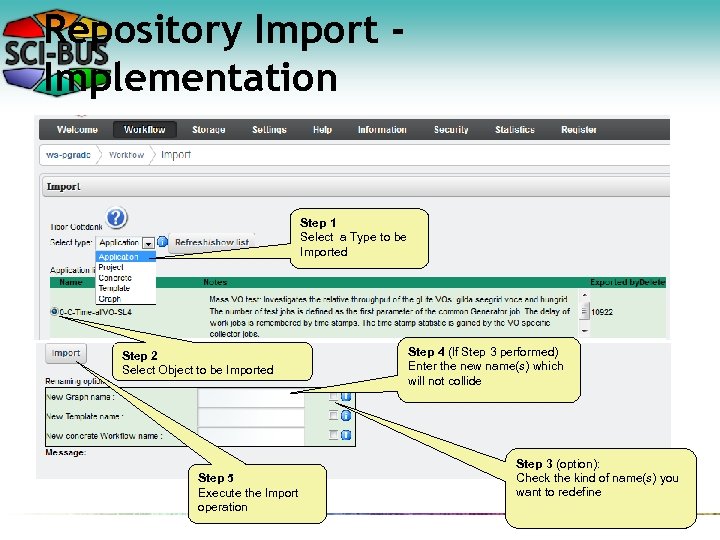Click the Import button
The width and height of the screenshot is (720, 540).
[x=66, y=353]
